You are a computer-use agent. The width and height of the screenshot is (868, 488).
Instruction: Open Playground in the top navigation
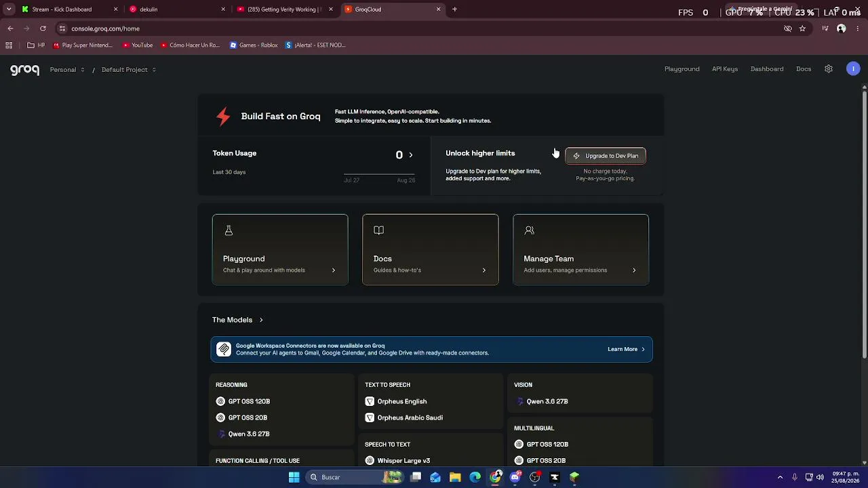click(682, 69)
